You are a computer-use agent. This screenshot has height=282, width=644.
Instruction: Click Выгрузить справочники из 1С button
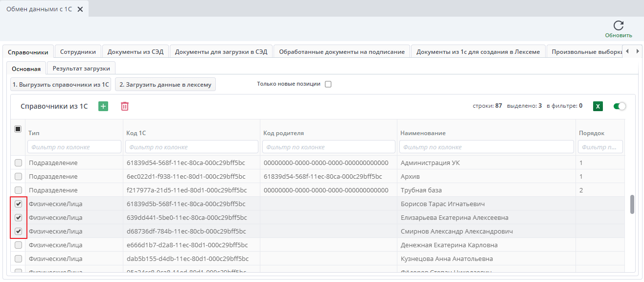[x=61, y=85]
